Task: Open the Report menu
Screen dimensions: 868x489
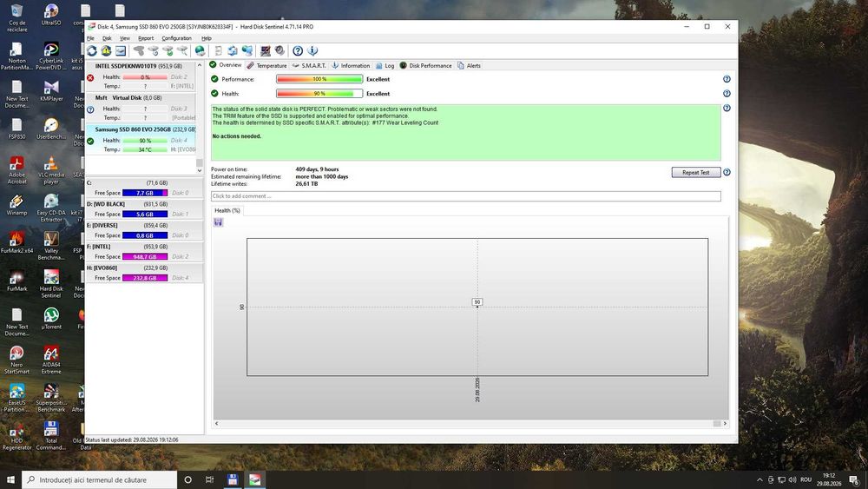Action: pos(146,38)
